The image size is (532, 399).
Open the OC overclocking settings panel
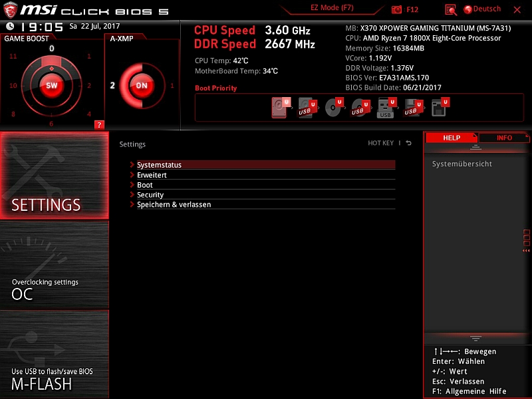[x=55, y=265]
